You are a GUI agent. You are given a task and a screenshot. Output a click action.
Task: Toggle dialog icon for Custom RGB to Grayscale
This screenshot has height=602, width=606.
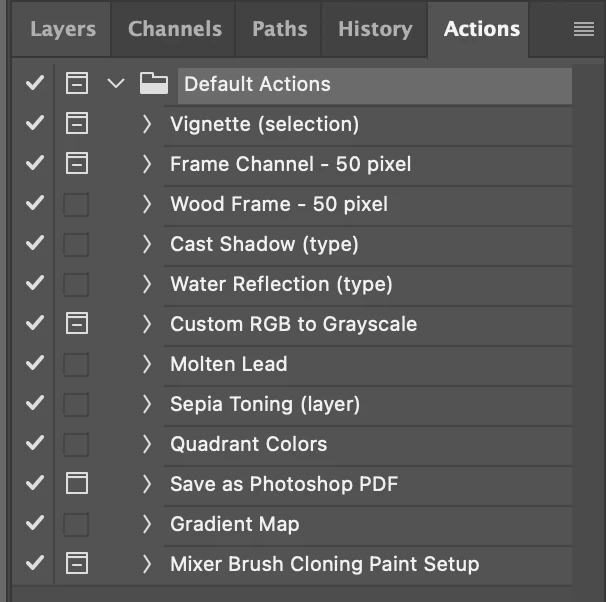pos(76,324)
